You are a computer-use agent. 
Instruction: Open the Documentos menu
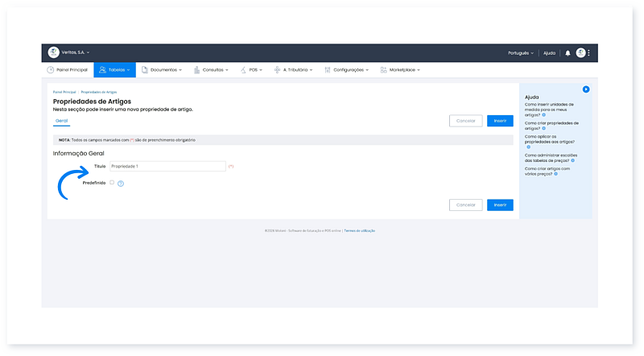[161, 70]
